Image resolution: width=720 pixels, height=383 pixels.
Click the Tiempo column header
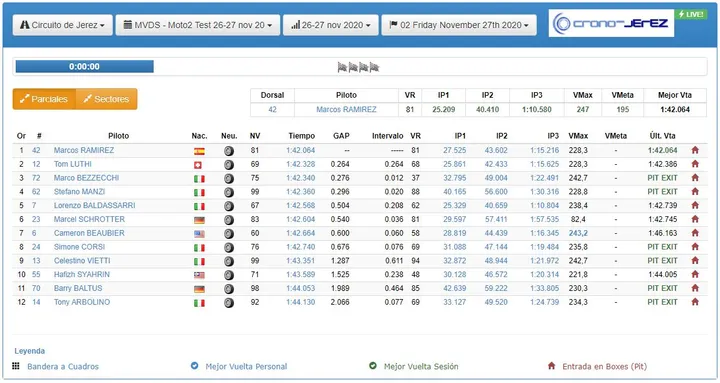[302, 136]
